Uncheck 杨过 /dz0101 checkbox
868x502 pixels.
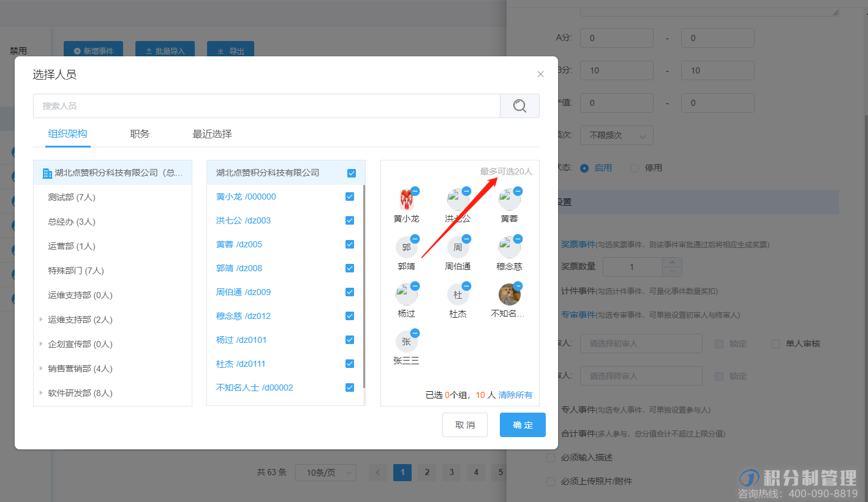pyautogui.click(x=350, y=340)
